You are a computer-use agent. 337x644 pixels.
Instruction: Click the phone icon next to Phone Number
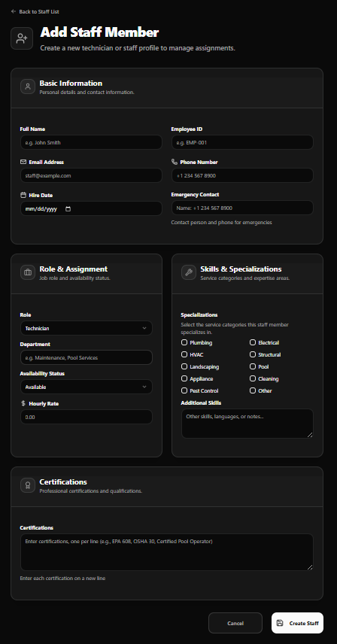point(175,162)
